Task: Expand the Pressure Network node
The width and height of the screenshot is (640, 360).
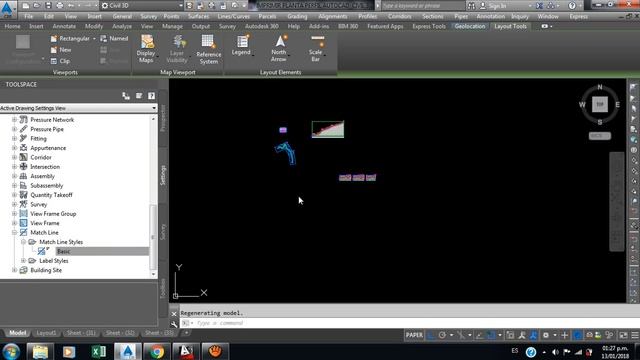Action: pyautogui.click(x=14, y=120)
